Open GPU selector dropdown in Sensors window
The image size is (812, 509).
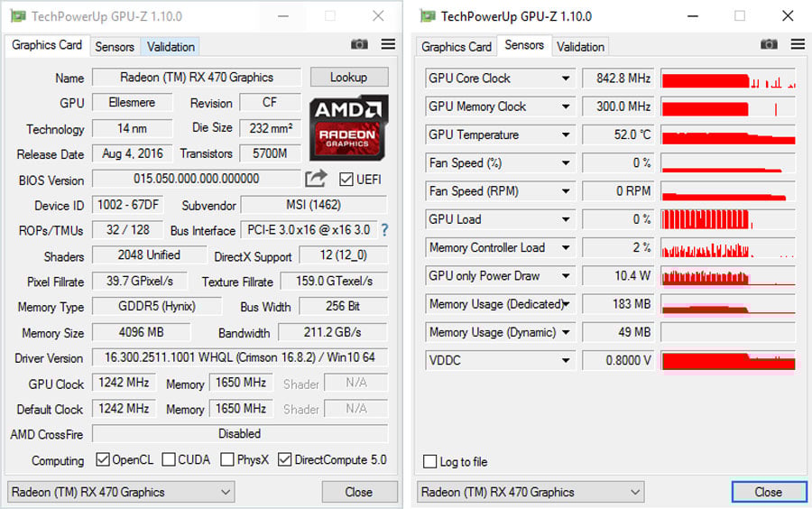pyautogui.click(x=531, y=492)
